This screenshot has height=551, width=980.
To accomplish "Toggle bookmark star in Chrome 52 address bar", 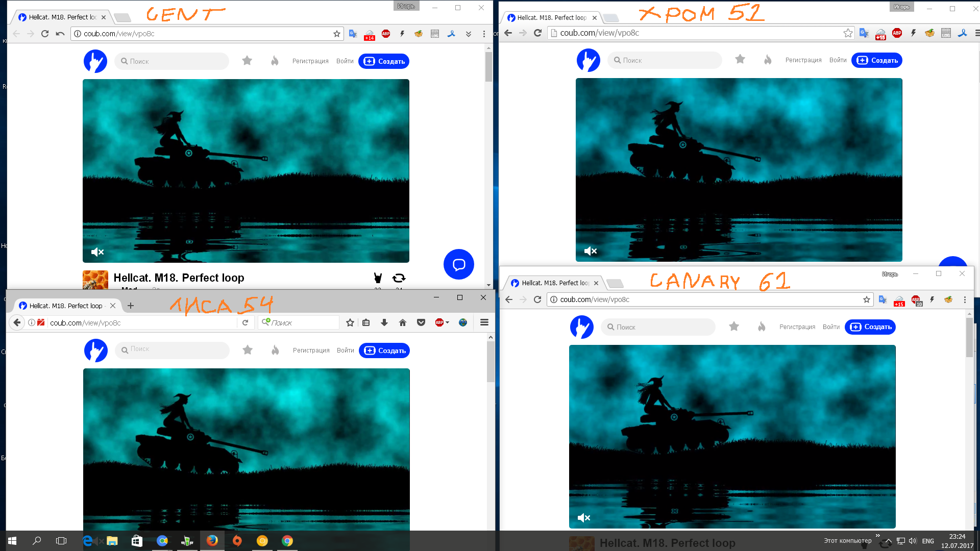I will tap(848, 33).
